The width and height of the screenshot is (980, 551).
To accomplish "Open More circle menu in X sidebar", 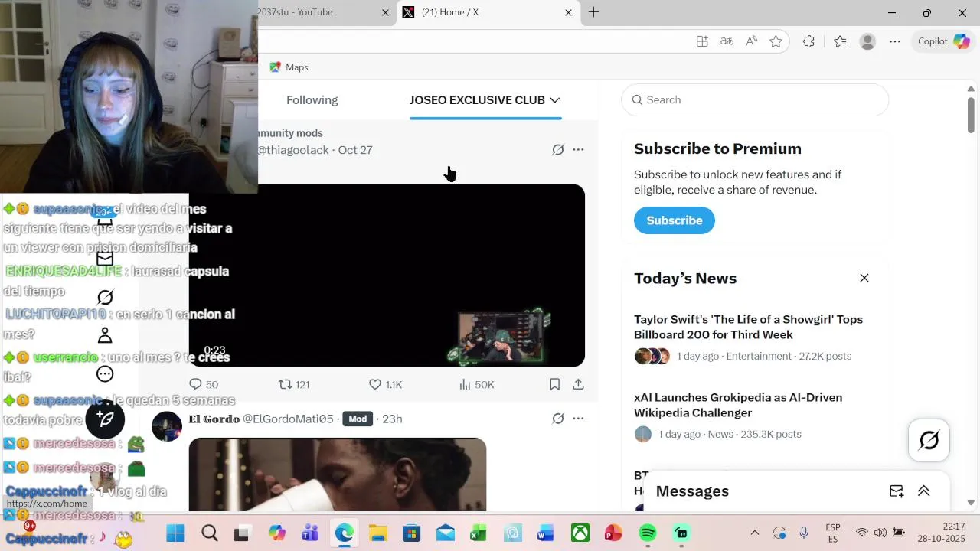I will point(105,374).
